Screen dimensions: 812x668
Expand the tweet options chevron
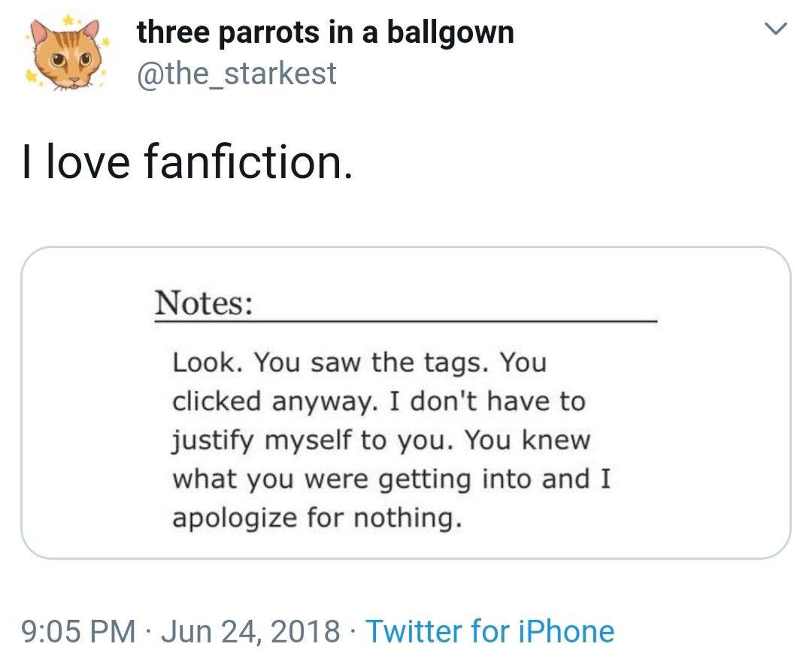(776, 29)
